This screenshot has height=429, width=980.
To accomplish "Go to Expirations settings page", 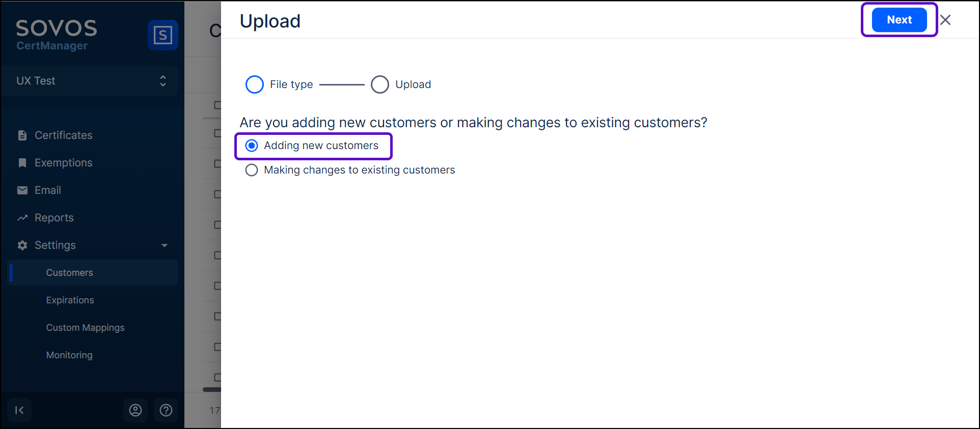I will pyautogui.click(x=70, y=300).
